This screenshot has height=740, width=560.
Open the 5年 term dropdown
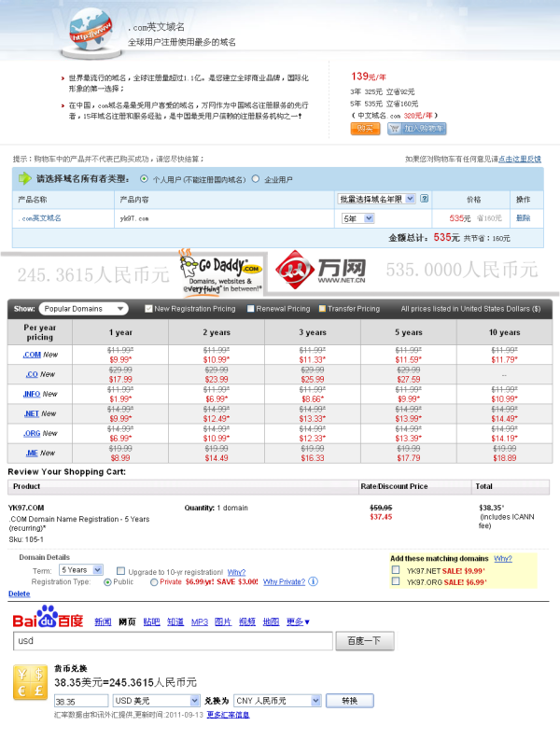(x=357, y=218)
